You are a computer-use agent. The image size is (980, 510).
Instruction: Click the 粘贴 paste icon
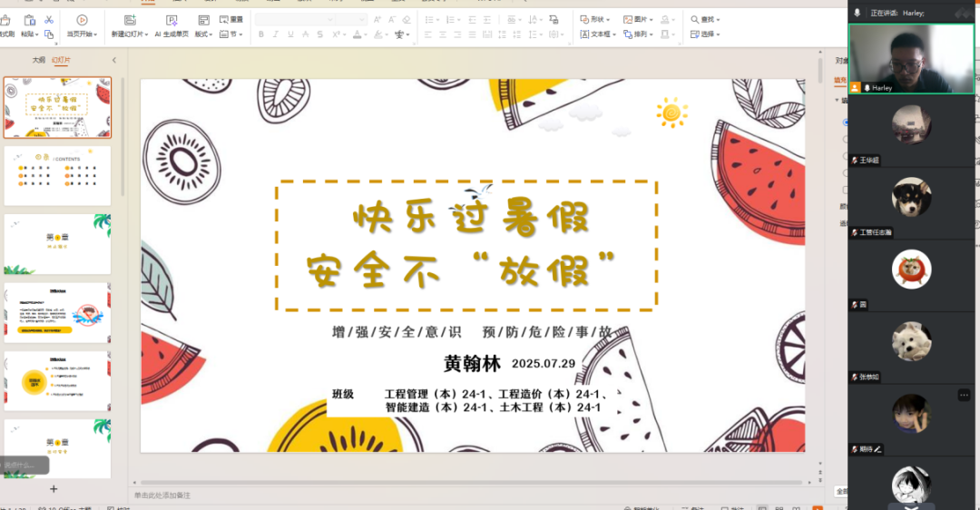point(29,19)
